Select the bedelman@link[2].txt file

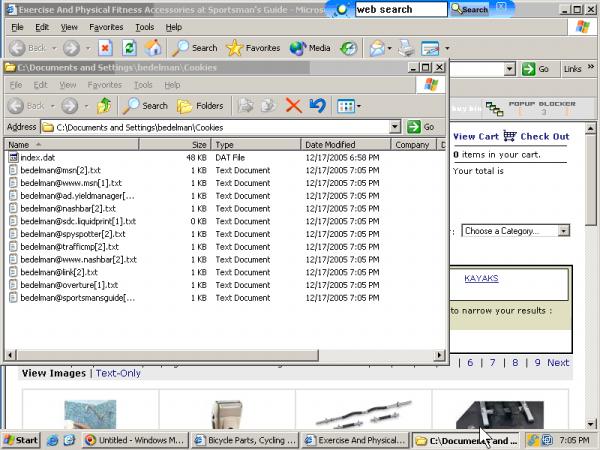click(x=59, y=272)
